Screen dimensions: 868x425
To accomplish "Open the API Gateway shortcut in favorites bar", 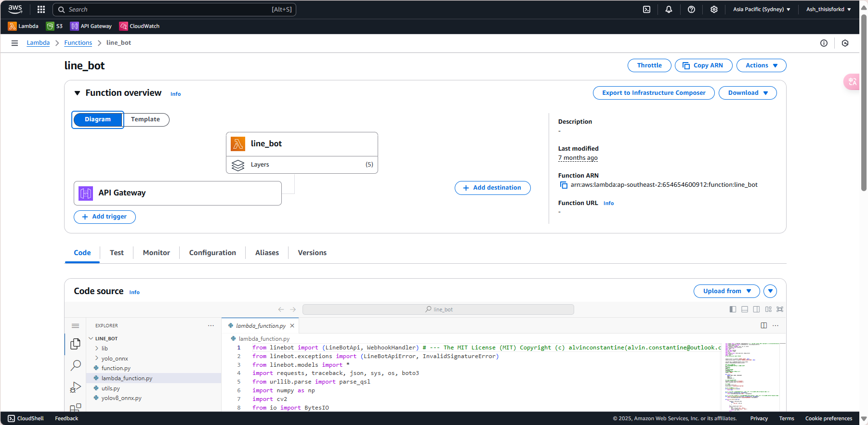I will pos(91,26).
